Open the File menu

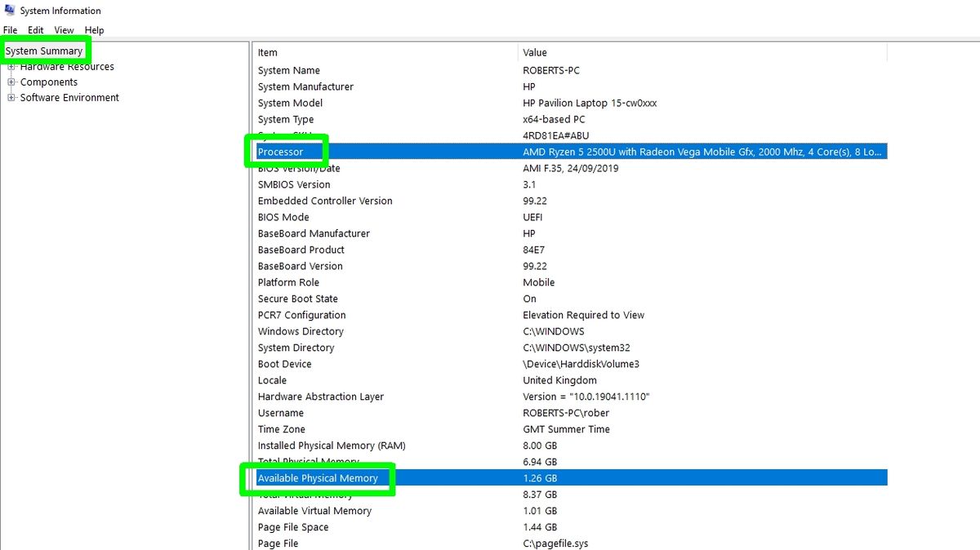(10, 29)
